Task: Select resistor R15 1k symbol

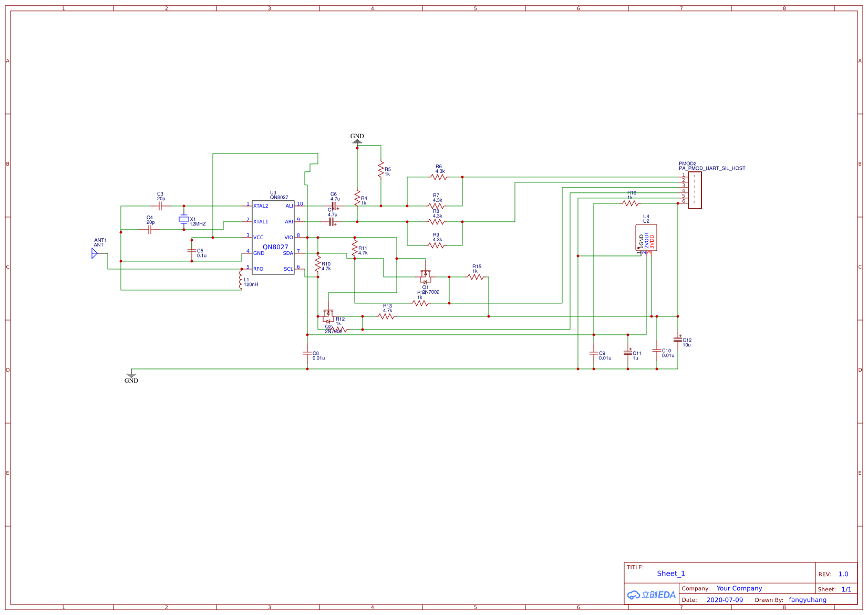Action: click(476, 277)
